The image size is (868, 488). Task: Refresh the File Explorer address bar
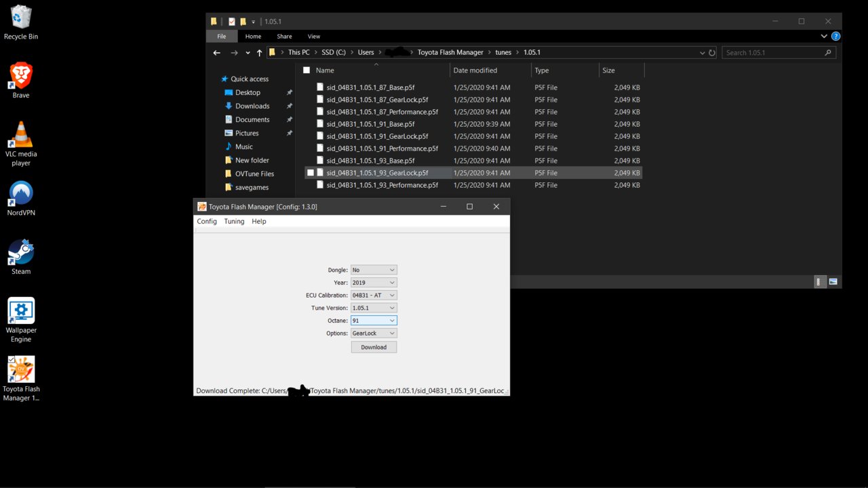(712, 52)
